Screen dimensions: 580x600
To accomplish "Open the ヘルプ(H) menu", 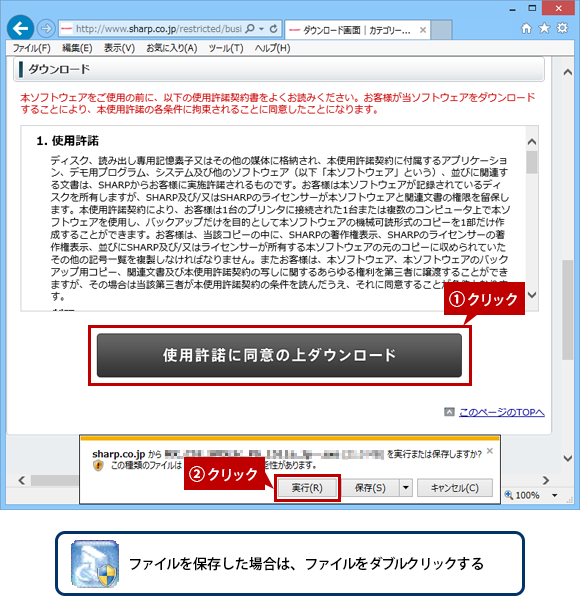I will (x=272, y=48).
